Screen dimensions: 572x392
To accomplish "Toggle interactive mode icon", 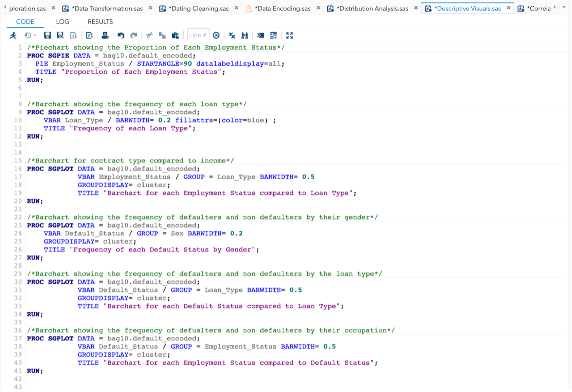I will [261, 35].
